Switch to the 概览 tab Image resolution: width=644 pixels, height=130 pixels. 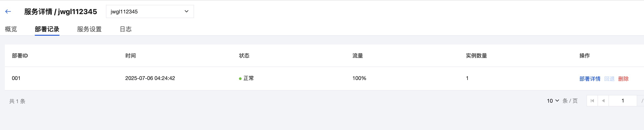coord(11,29)
